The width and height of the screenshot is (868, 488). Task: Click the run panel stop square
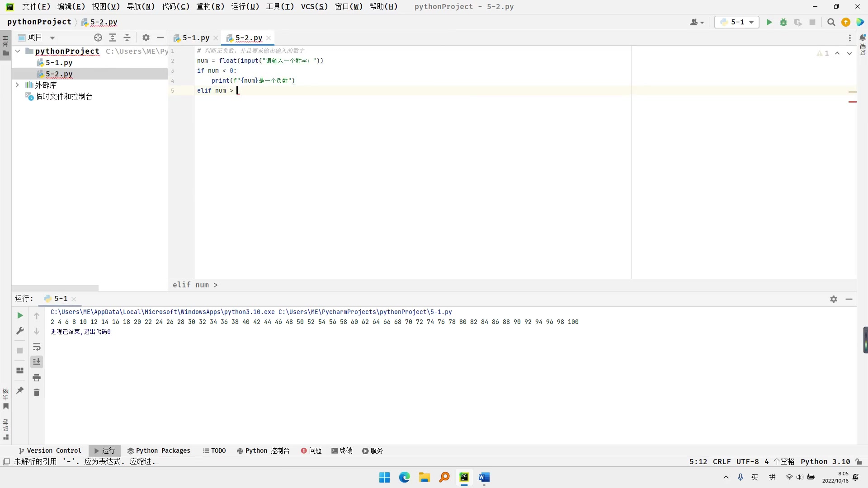coord(20,351)
